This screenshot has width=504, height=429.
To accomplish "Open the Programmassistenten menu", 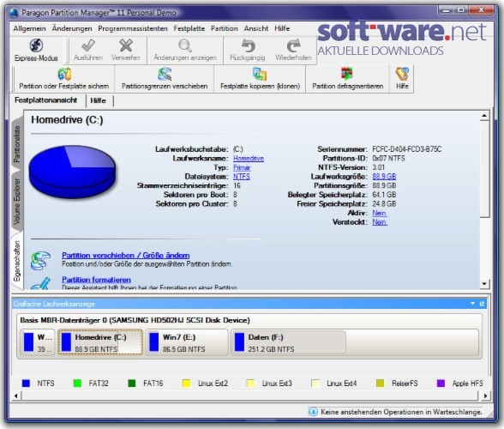I will click(133, 28).
